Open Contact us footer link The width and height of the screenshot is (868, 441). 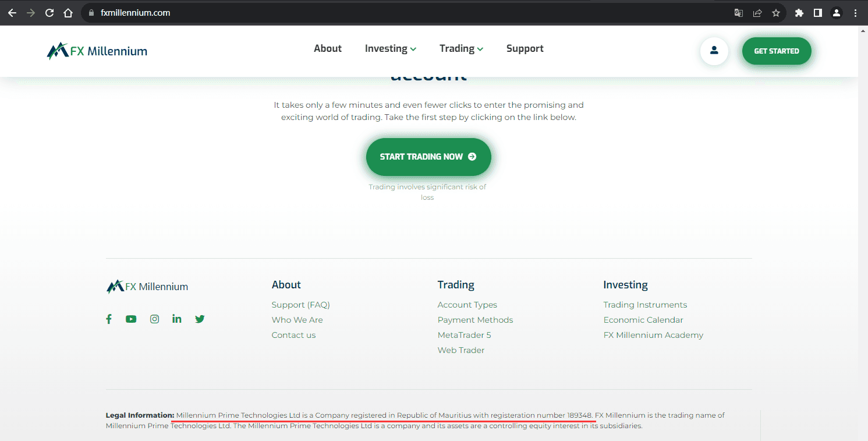(x=293, y=335)
